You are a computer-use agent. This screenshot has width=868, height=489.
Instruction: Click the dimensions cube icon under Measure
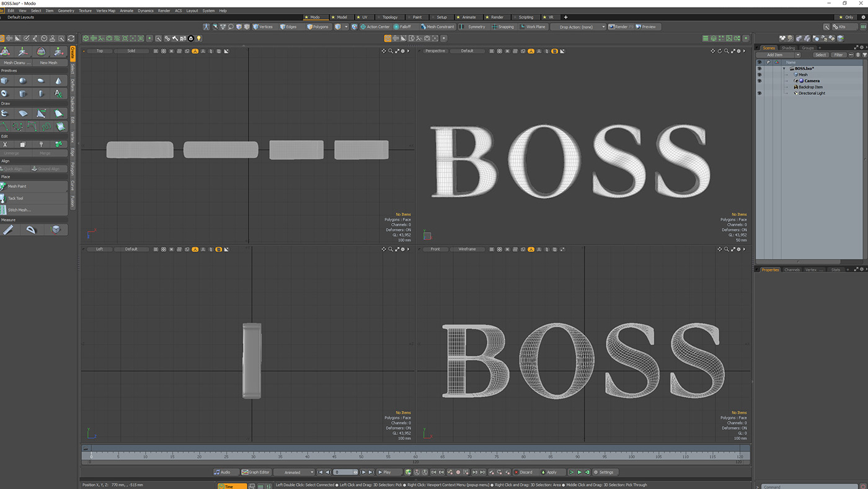[x=56, y=230]
